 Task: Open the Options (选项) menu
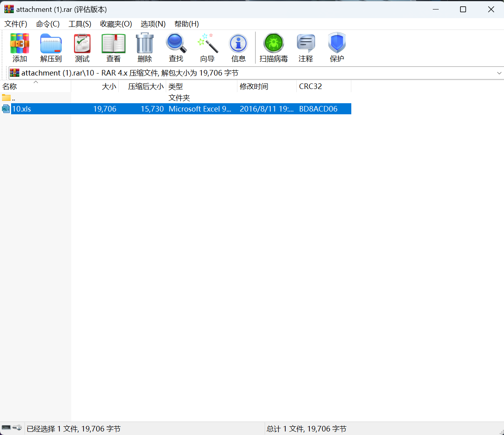153,24
